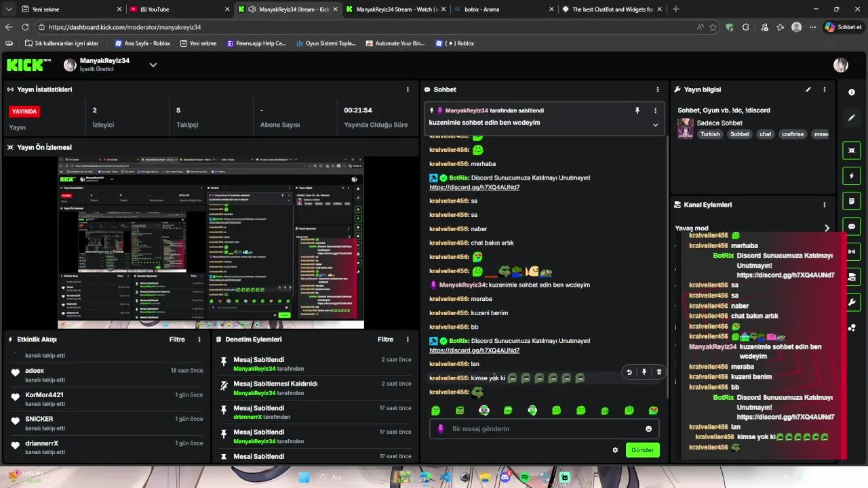Select the KorMor4421 follower row

[x=107, y=399]
